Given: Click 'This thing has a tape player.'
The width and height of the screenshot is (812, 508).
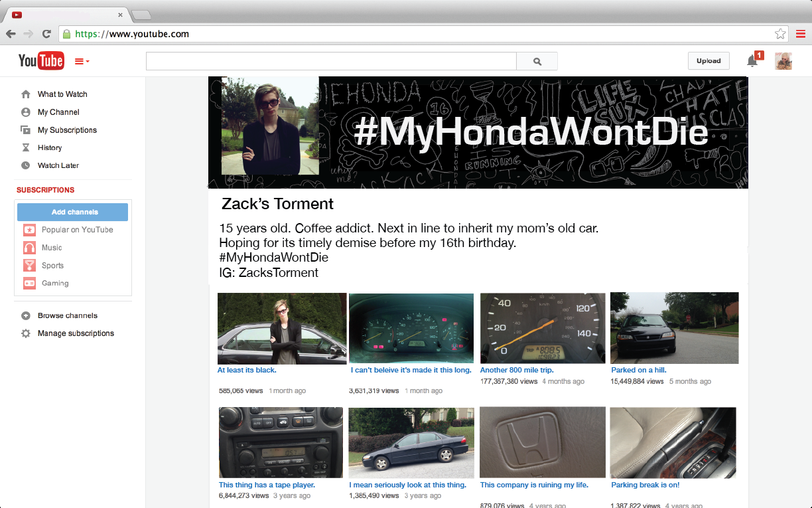Looking at the screenshot, I should click(x=267, y=485).
